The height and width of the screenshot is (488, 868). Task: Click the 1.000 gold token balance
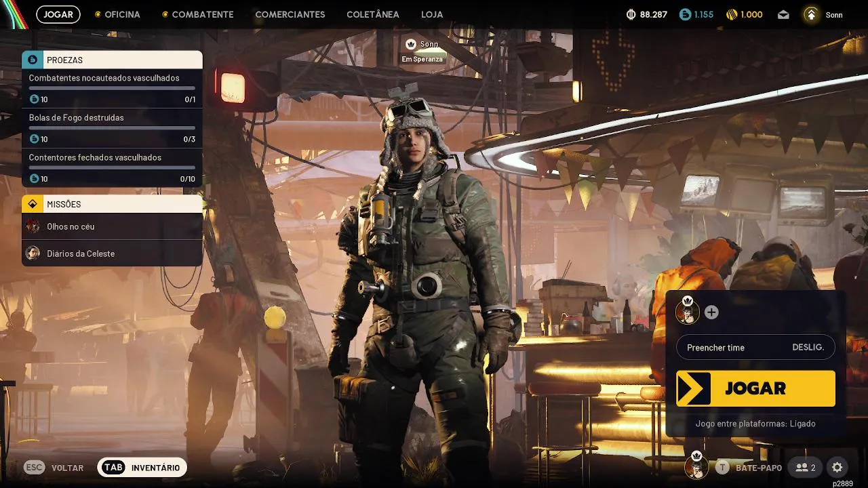point(745,14)
